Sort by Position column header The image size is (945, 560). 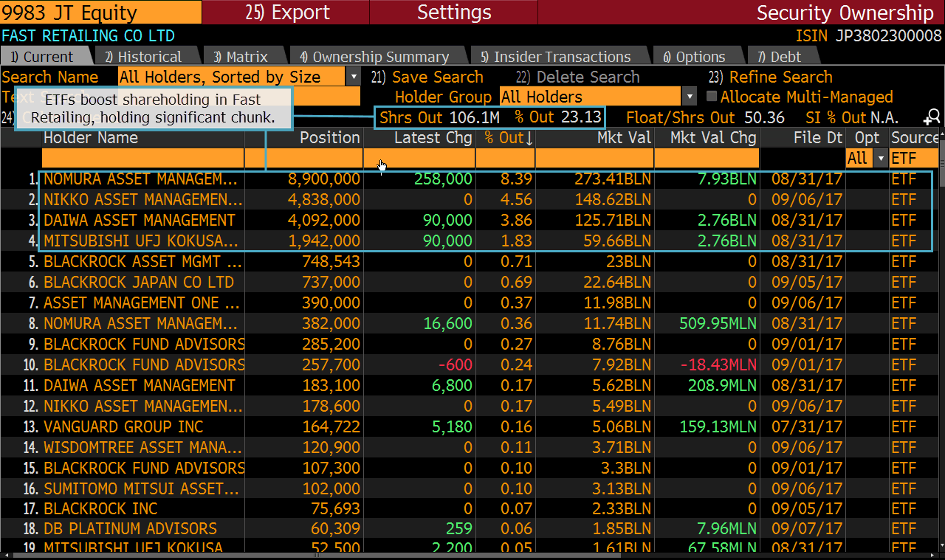[x=329, y=137]
